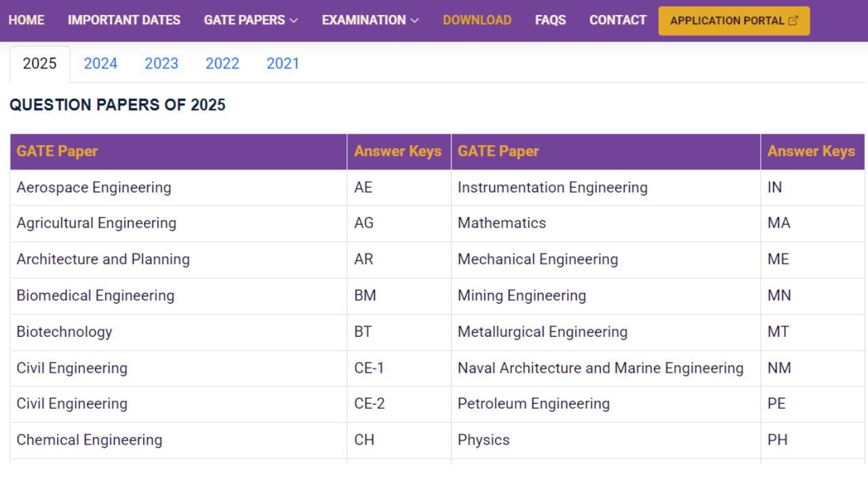Open the FAQs page
868x488 pixels.
point(550,20)
